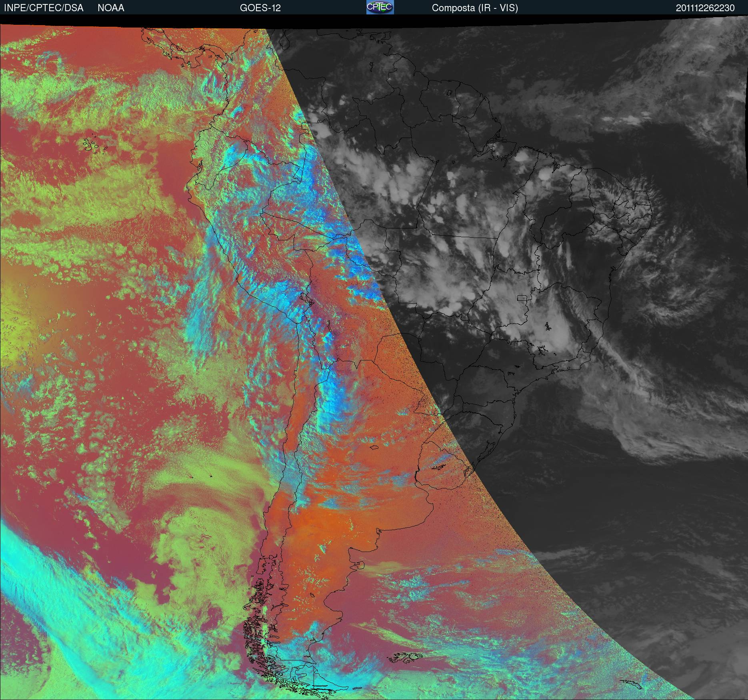Select the GOES-12 satellite label
The height and width of the screenshot is (700, 748).
click(x=260, y=8)
